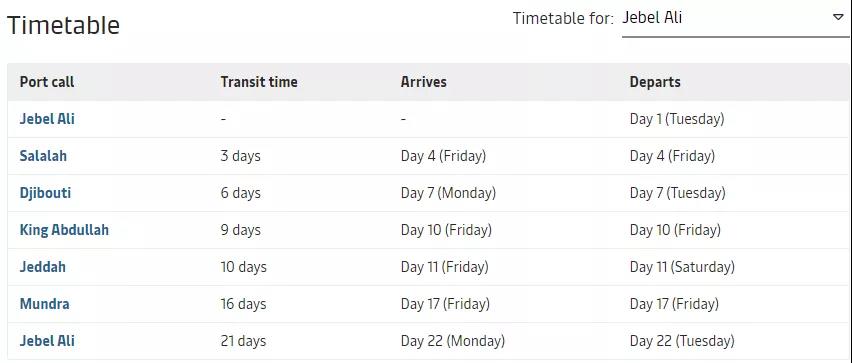The width and height of the screenshot is (852, 363).
Task: Click the Port call column header
Action: click(x=47, y=82)
